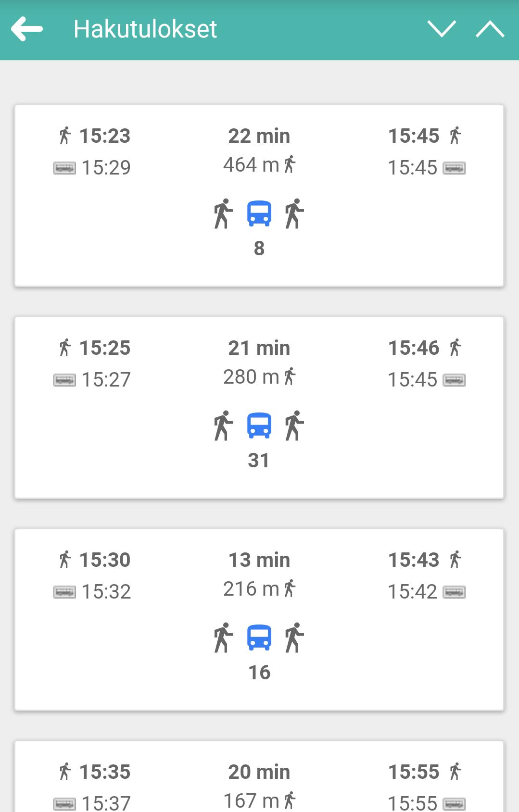The height and width of the screenshot is (812, 519).
Task: Go back using the arrow icon
Action: click(27, 29)
